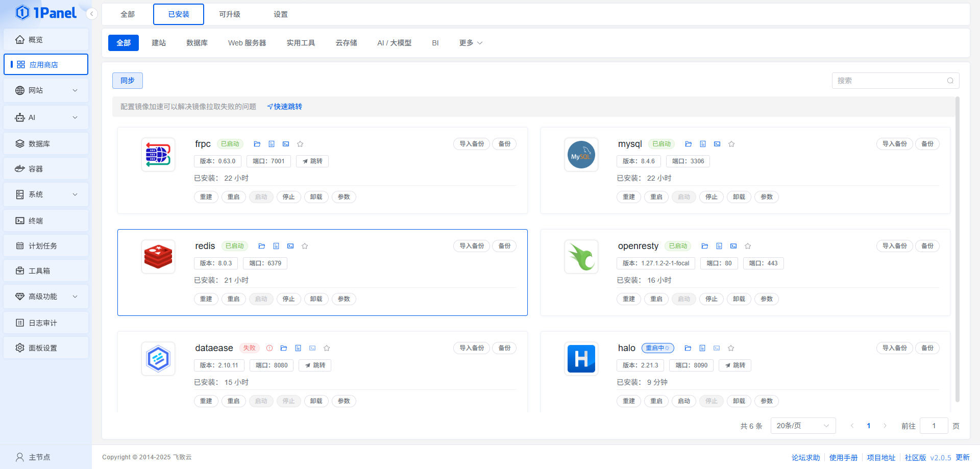
Task: Stop the redis app with 停止
Action: click(289, 299)
